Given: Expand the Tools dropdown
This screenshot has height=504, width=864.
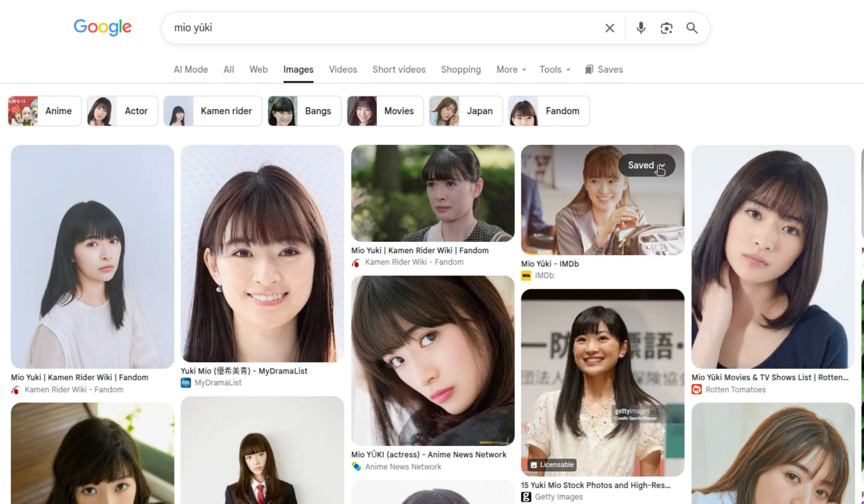Looking at the screenshot, I should 555,70.
